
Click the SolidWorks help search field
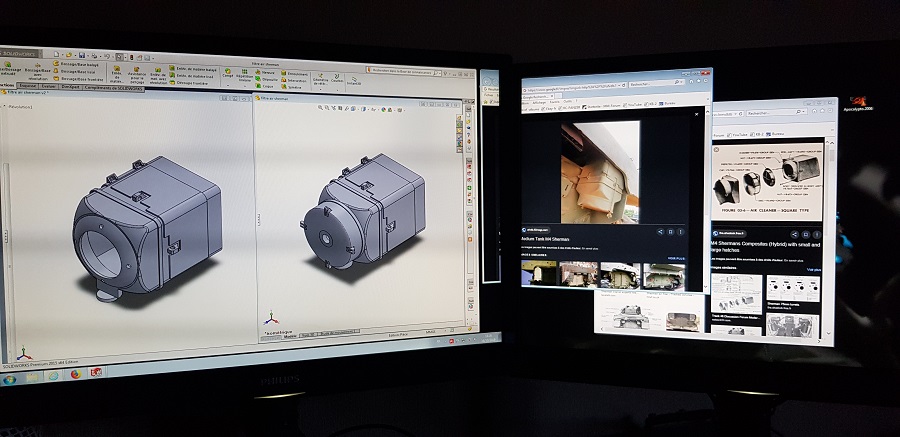pyautogui.click(x=403, y=72)
